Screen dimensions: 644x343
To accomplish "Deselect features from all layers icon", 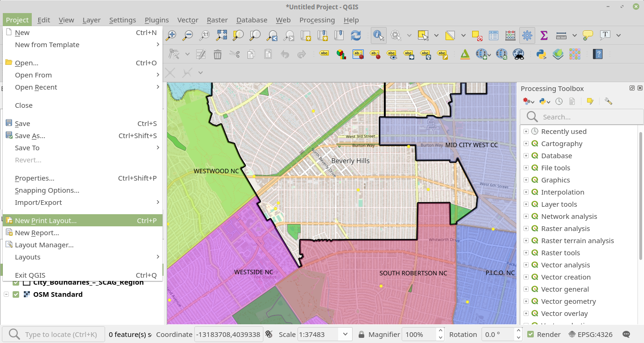I will [477, 35].
